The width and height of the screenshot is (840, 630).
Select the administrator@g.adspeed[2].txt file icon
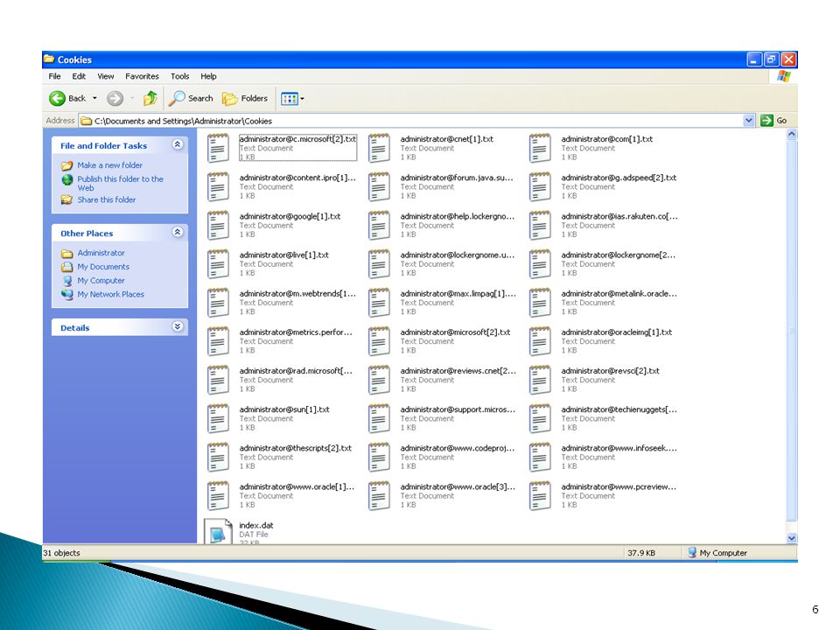point(540,186)
